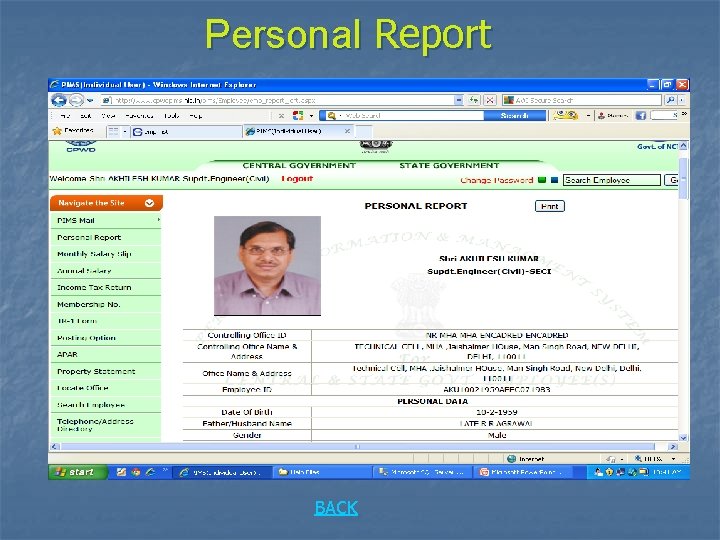Select the blue theme color square
This screenshot has height=540, width=720.
[554, 180]
